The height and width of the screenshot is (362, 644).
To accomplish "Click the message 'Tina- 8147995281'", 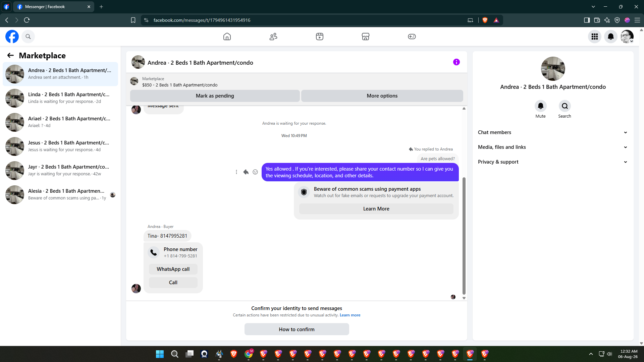I will point(167,236).
